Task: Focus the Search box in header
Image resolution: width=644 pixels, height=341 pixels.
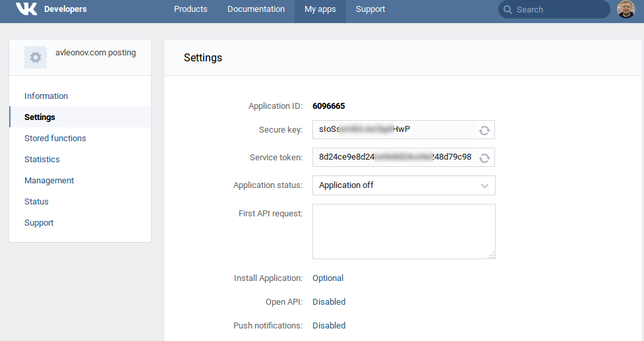Action: tap(554, 9)
